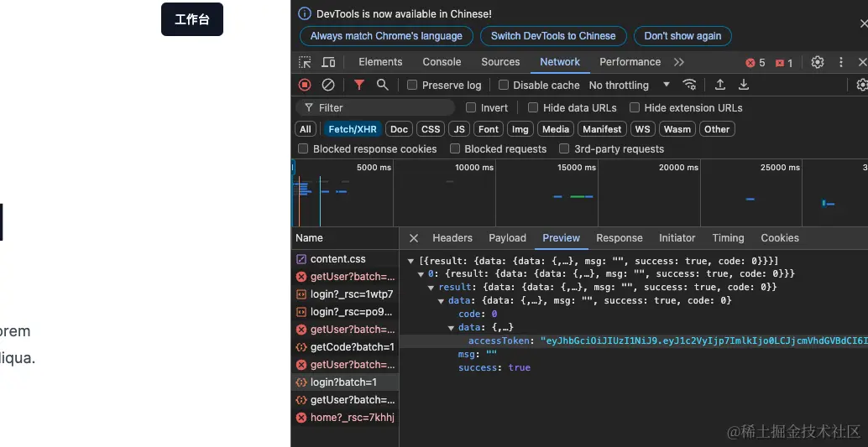Open the Timing tab
Screen dimensions: 868x447
[728, 238]
